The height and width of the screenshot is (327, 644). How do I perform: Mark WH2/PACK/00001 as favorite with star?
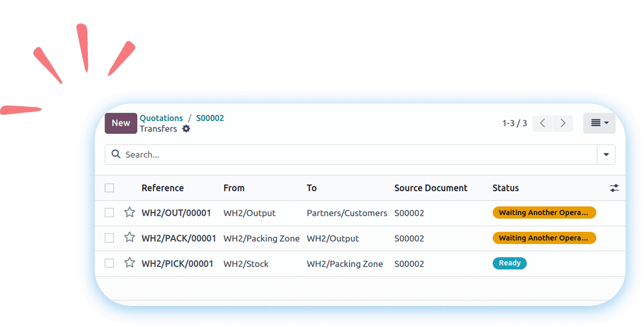coord(129,238)
